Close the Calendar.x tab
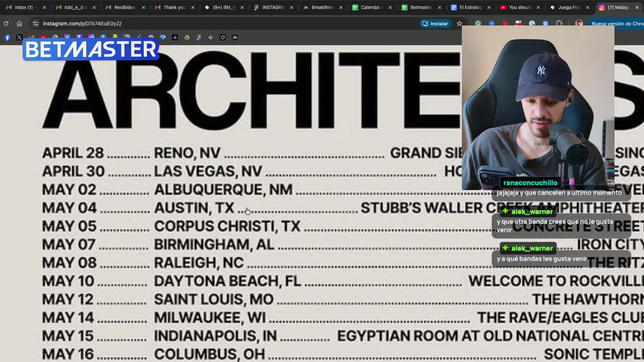 pyautogui.click(x=390, y=8)
